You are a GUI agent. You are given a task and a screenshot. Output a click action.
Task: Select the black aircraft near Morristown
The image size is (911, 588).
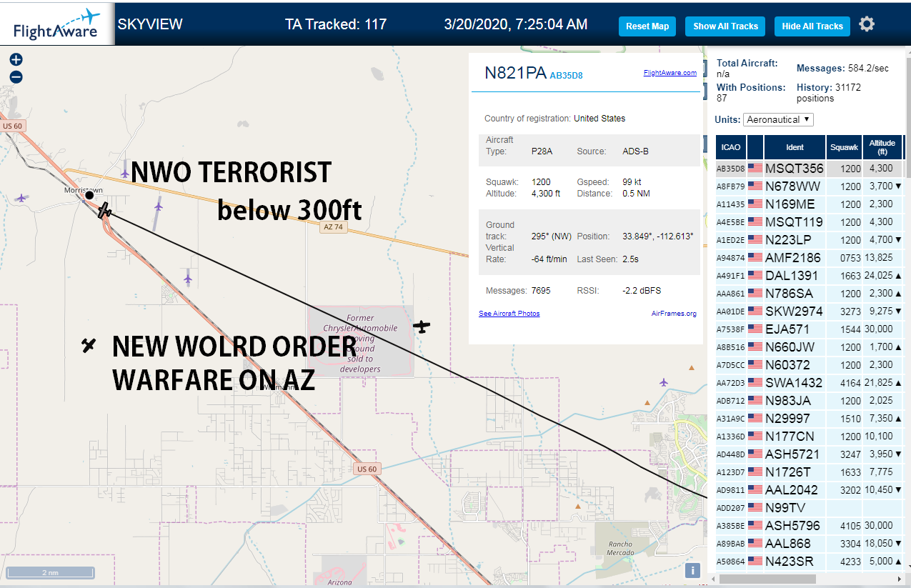106,210
